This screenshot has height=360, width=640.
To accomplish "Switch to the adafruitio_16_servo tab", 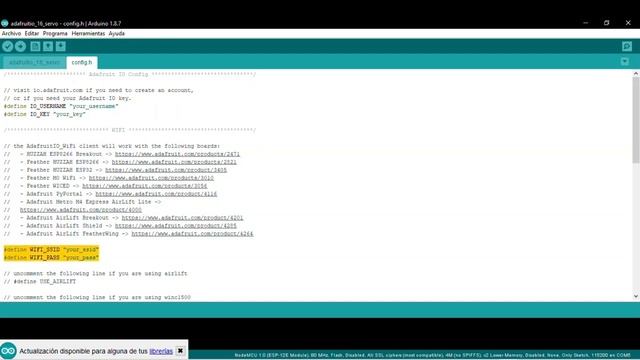I will pos(34,62).
